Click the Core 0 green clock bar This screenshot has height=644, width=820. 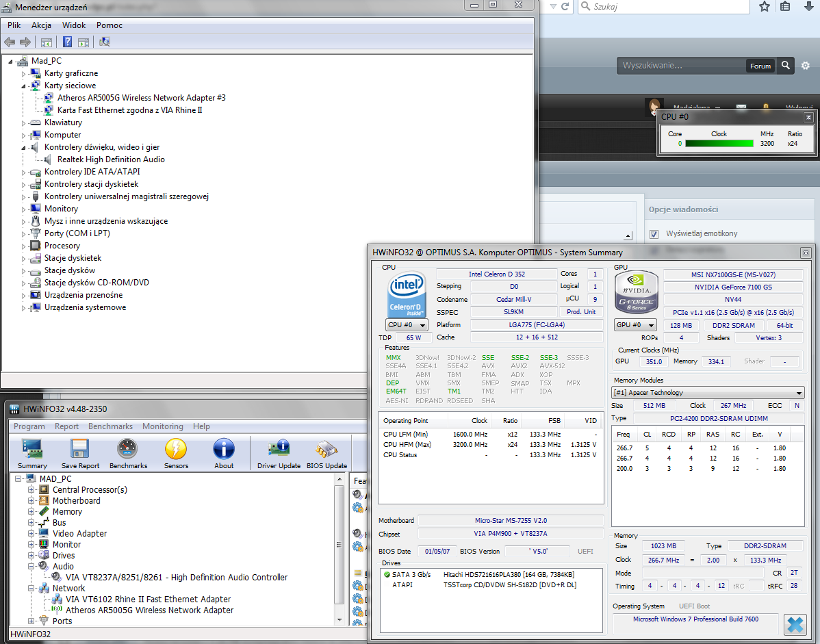pyautogui.click(x=719, y=143)
